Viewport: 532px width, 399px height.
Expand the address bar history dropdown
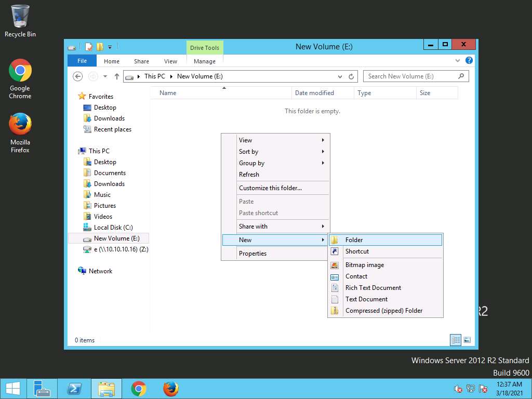tap(340, 77)
